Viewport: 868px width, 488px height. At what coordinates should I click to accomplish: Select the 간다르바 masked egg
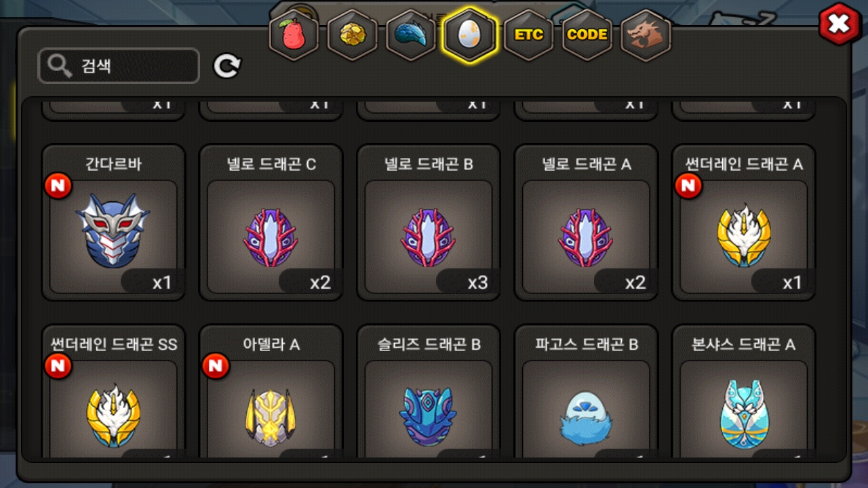click(113, 222)
